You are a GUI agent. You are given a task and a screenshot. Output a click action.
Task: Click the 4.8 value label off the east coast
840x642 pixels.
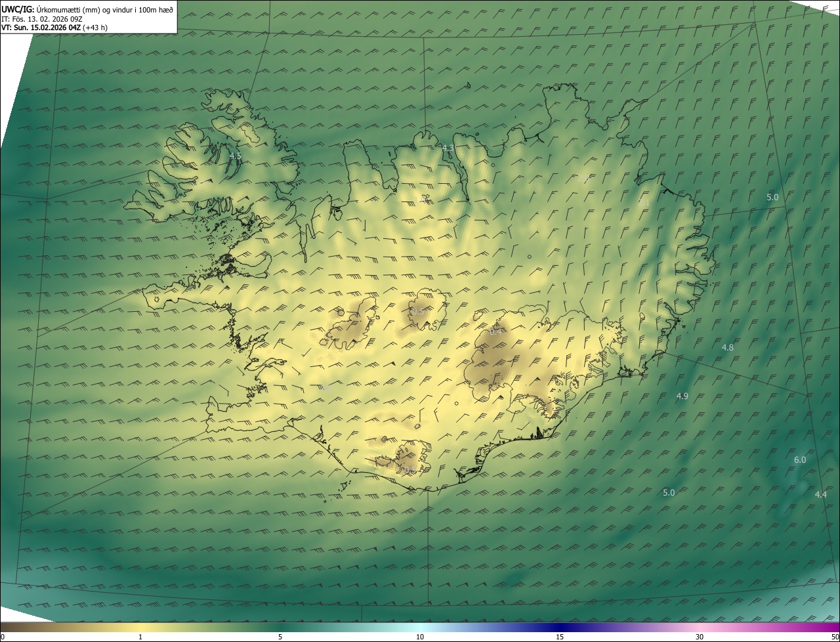727,347
